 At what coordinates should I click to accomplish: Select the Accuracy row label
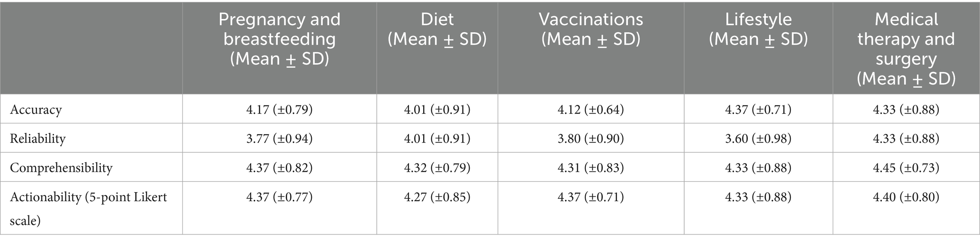coord(36,110)
